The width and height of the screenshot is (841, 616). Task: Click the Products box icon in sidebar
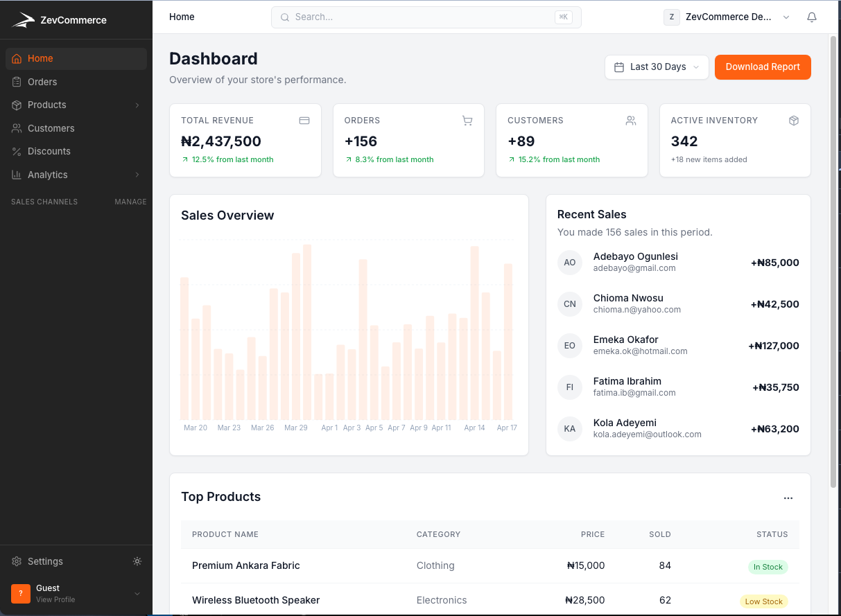click(17, 105)
